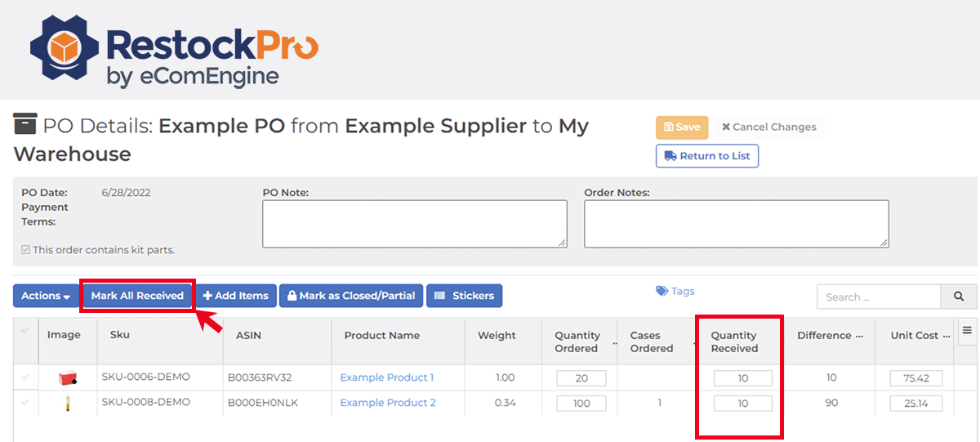Viewport: 980px width, 442px height.
Task: Click Return to List button
Action: coord(707,156)
